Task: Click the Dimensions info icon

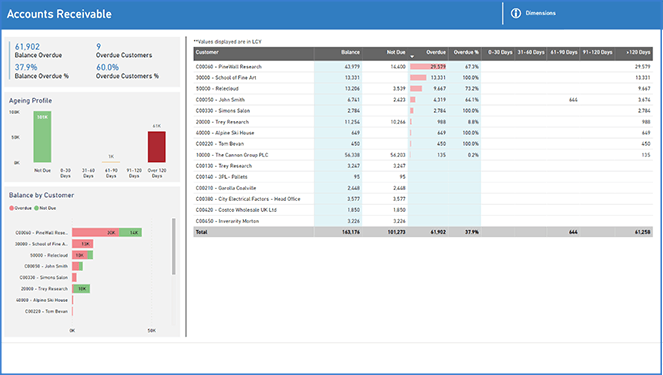Action: point(515,13)
